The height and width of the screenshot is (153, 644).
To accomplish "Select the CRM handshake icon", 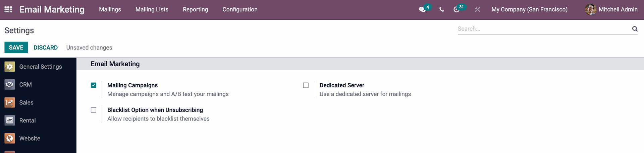I will point(10,84).
